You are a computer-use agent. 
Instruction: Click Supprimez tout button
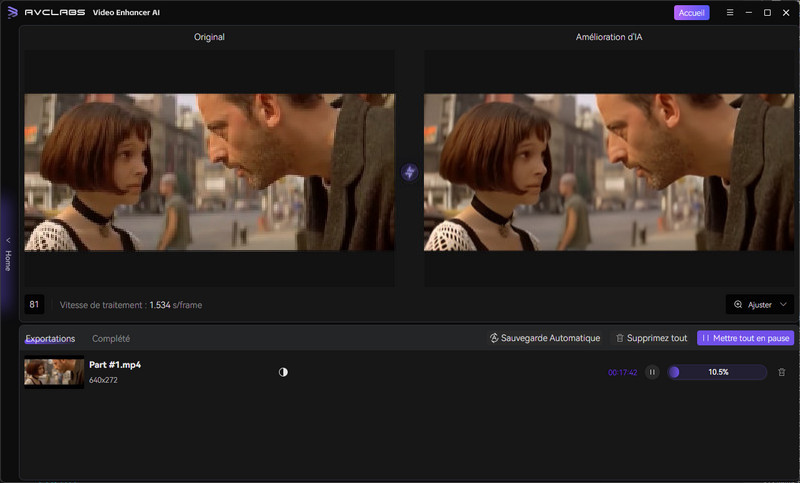click(652, 338)
